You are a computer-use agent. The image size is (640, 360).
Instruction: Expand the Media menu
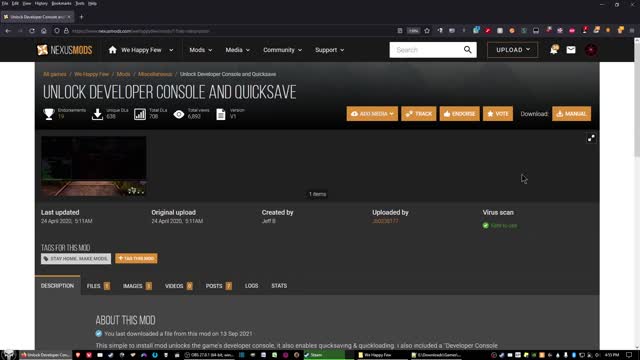click(x=237, y=50)
